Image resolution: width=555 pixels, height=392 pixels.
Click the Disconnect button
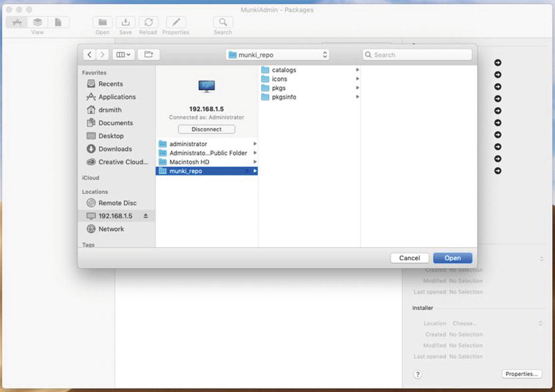pyautogui.click(x=207, y=129)
